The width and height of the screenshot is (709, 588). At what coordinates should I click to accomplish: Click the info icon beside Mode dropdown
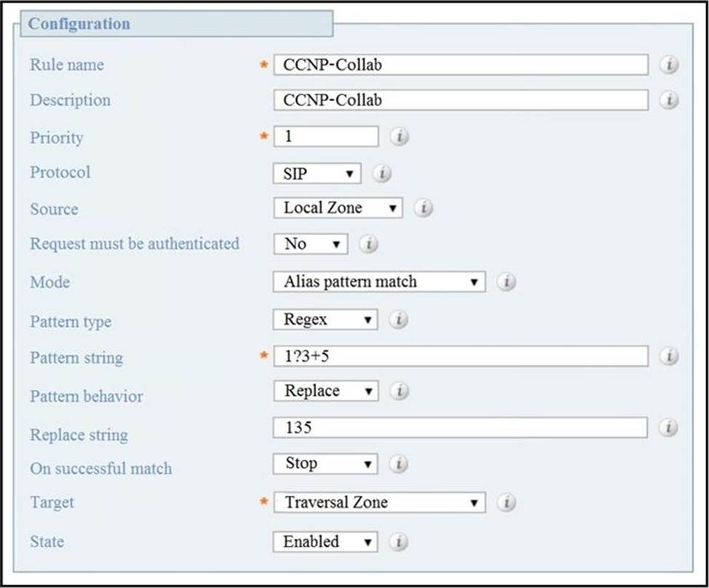point(506,282)
